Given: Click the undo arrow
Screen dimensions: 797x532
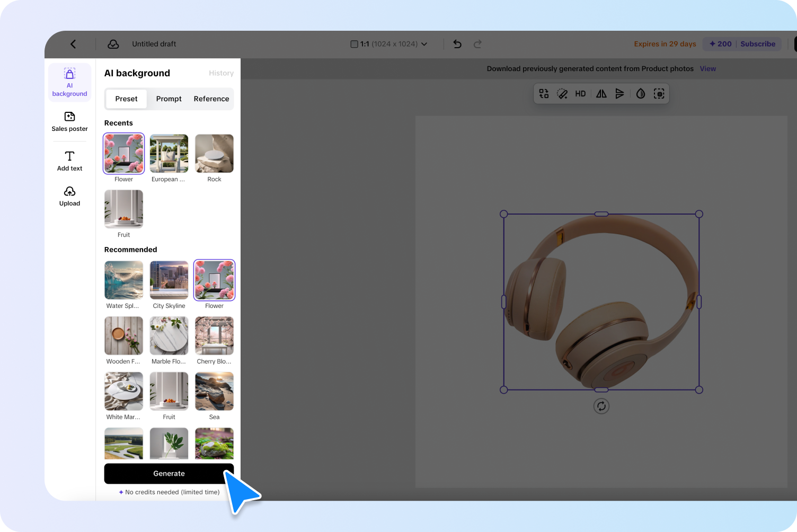Looking at the screenshot, I should point(457,44).
